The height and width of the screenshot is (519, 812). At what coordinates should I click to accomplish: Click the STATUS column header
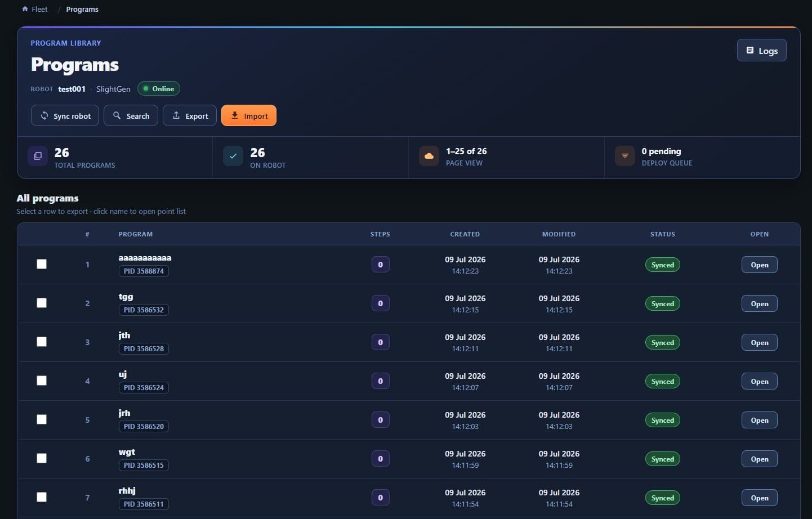(x=662, y=234)
